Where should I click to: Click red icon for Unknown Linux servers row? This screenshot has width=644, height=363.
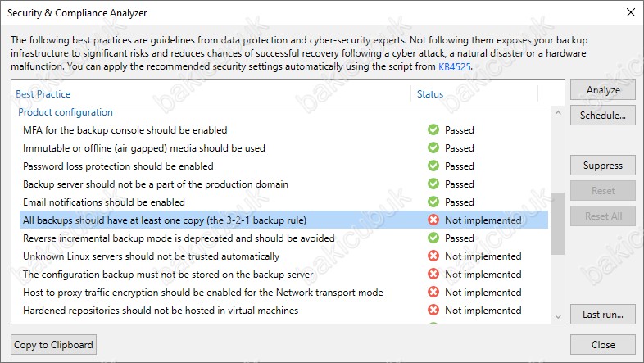[x=433, y=256]
